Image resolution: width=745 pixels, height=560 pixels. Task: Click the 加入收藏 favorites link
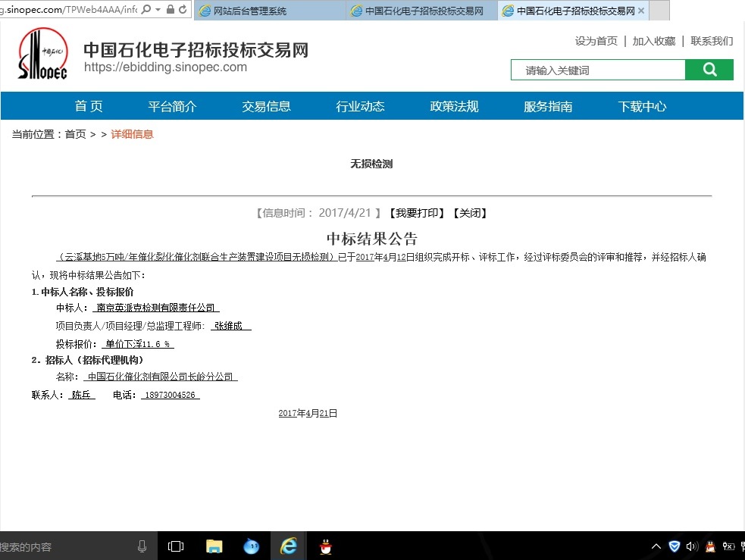(x=653, y=41)
